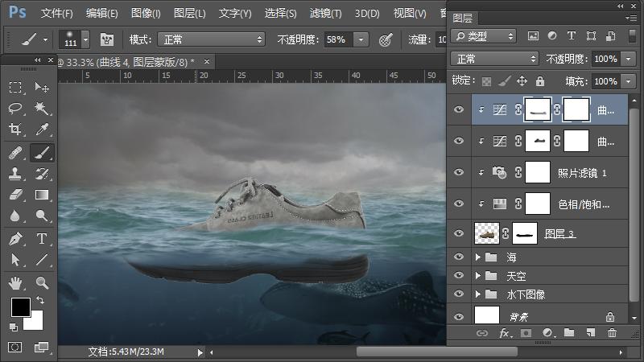Toggle Quick Mask mode
The width and height of the screenshot is (644, 362).
pyautogui.click(x=14, y=348)
